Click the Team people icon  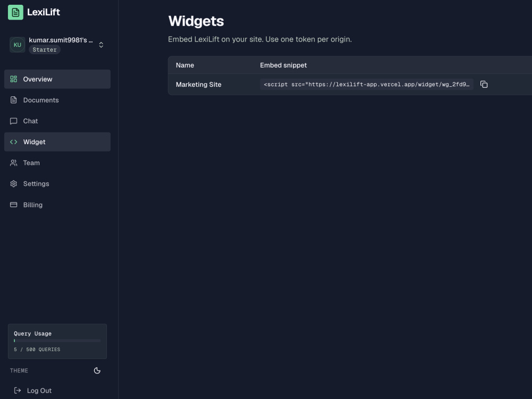point(14,163)
